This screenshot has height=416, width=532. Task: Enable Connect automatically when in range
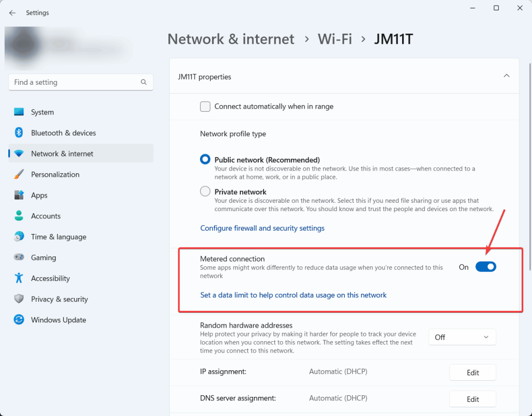click(205, 106)
